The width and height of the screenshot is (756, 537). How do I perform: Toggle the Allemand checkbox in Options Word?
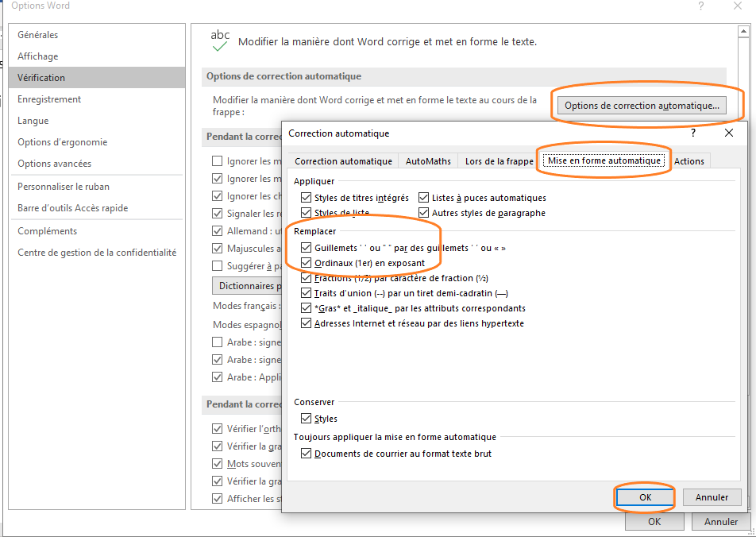[x=218, y=230]
